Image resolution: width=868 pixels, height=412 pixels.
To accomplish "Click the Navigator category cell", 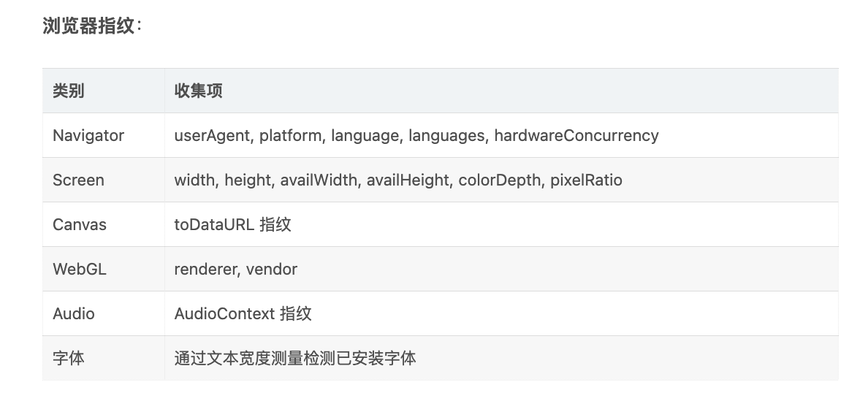I will pyautogui.click(x=104, y=136).
